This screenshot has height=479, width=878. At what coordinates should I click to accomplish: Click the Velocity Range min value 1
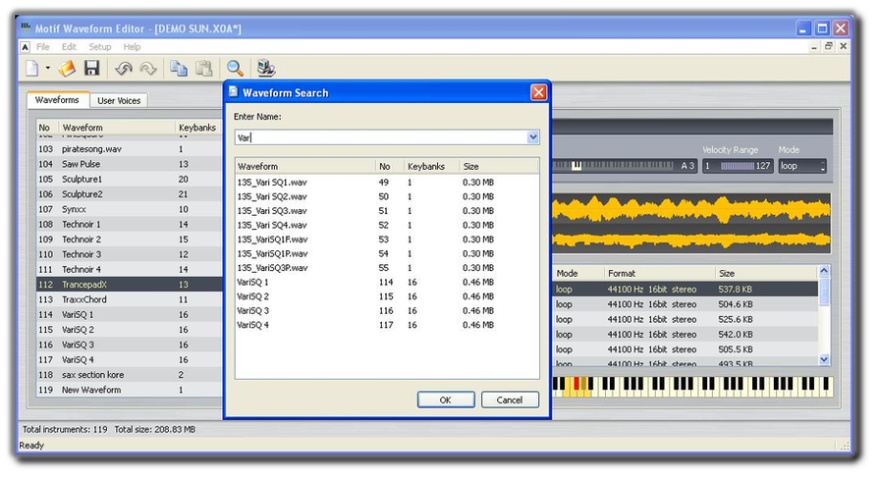(x=708, y=166)
